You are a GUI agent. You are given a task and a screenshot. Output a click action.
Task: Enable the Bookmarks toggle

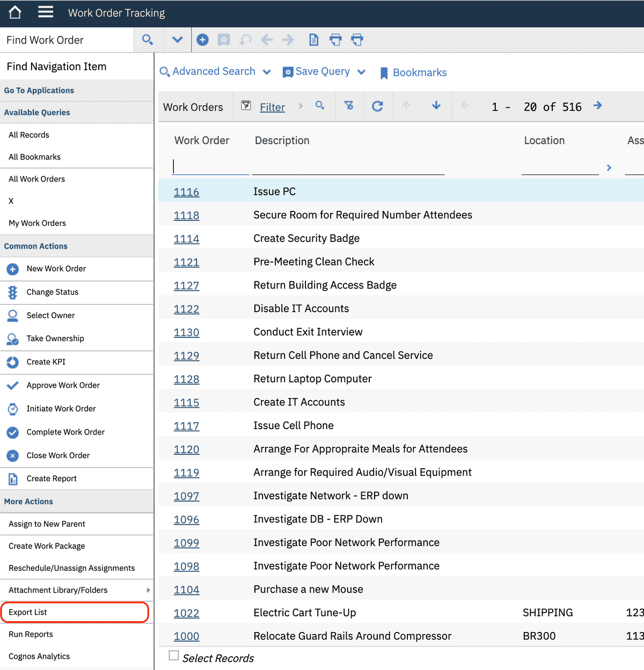tap(413, 72)
